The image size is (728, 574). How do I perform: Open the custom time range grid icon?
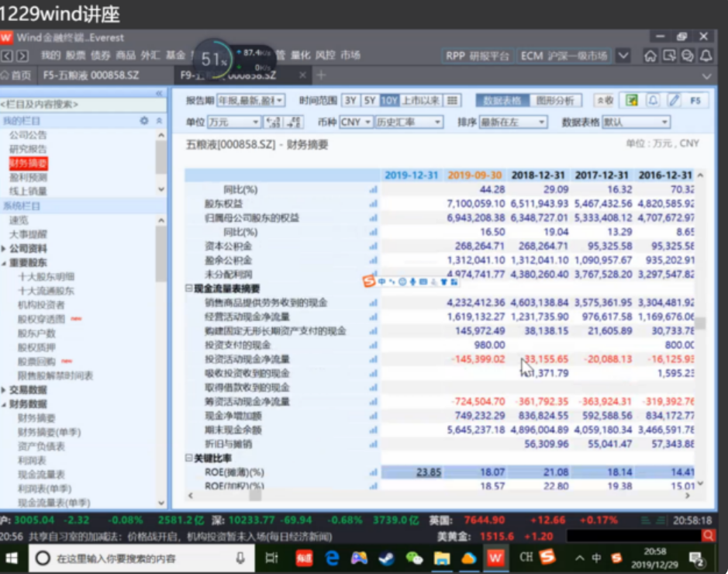[452, 100]
